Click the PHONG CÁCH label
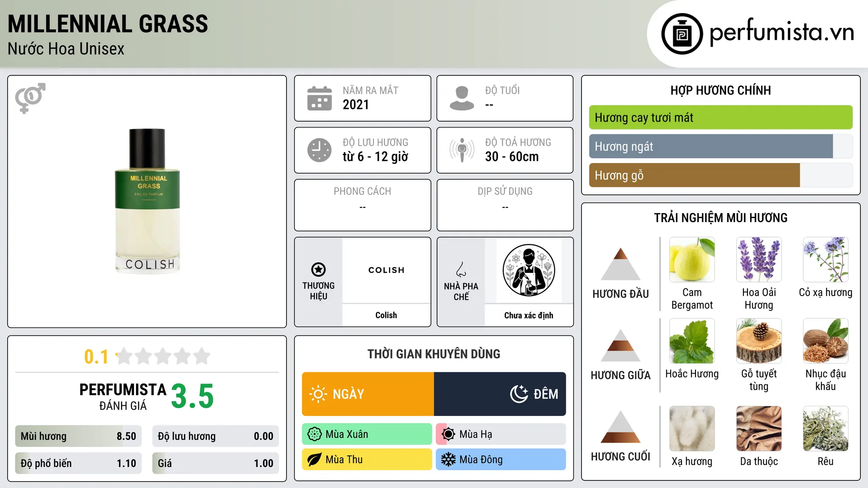Viewport: 868px width, 488px height. [x=362, y=191]
